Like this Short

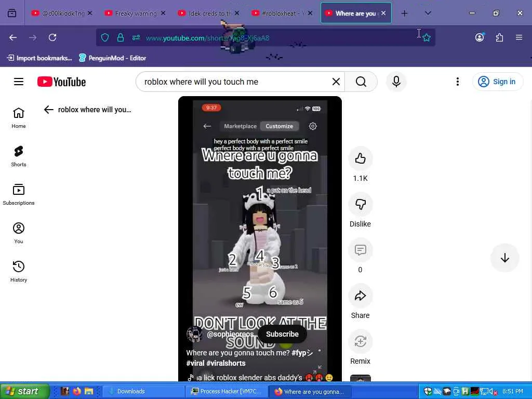361,158
